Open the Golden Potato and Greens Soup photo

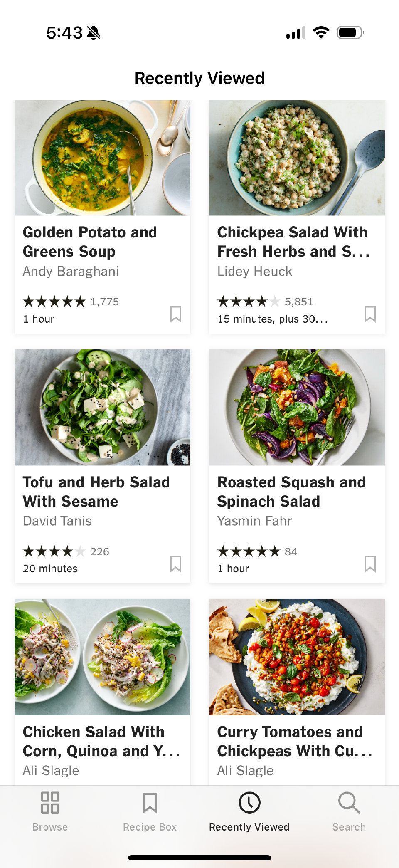102,158
